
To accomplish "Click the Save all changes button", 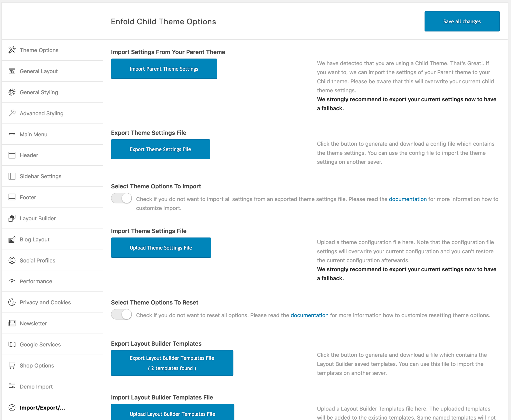I will coord(462,21).
